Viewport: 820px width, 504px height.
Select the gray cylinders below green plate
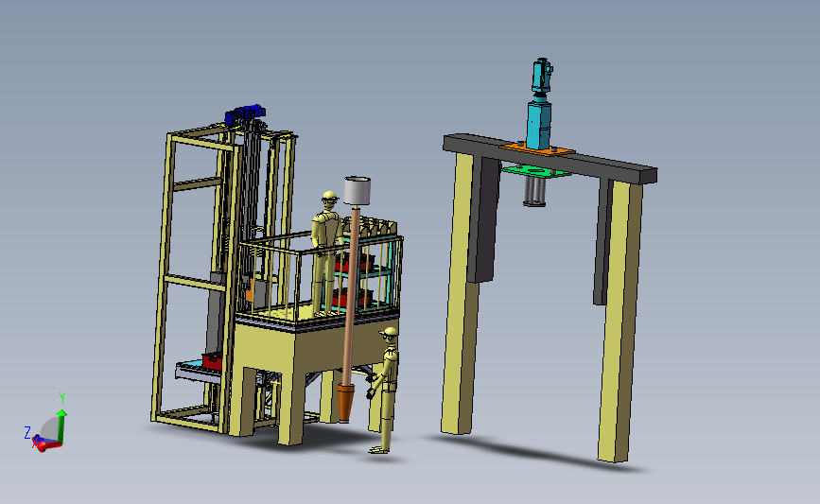click(x=534, y=191)
